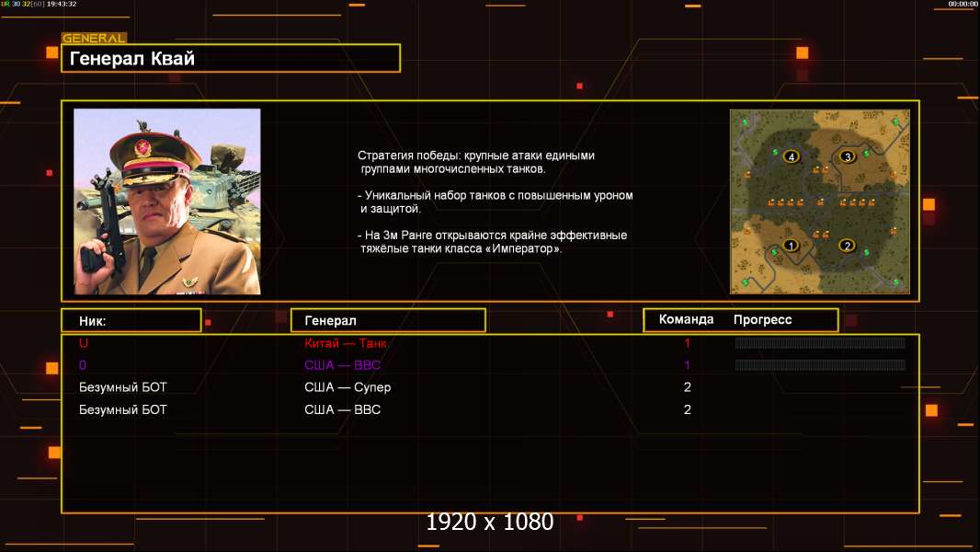Click the purple "США — ВВС" general entry

(343, 365)
